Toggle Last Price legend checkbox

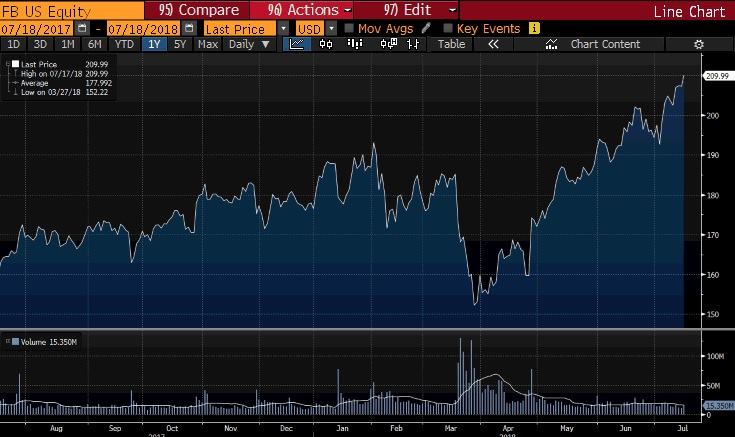(x=15, y=64)
